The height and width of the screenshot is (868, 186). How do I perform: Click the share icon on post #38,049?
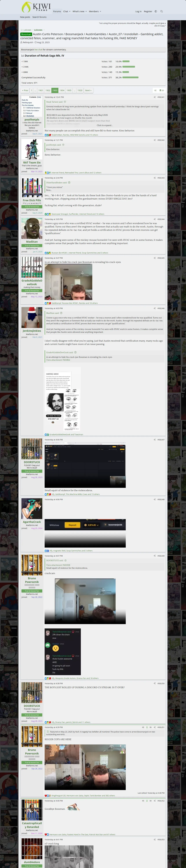[x=155, y=556]
